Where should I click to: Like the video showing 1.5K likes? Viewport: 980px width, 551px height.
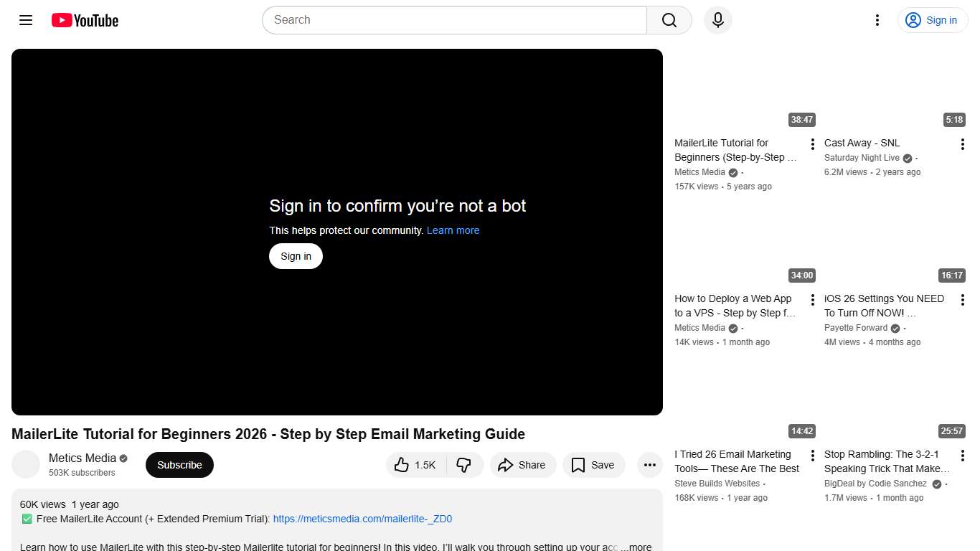pyautogui.click(x=415, y=465)
